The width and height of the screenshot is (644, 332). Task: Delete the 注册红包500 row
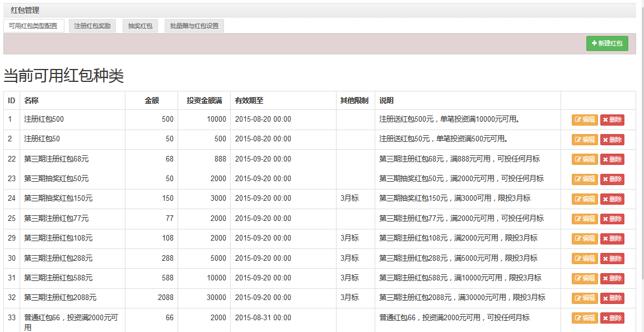[x=612, y=119]
